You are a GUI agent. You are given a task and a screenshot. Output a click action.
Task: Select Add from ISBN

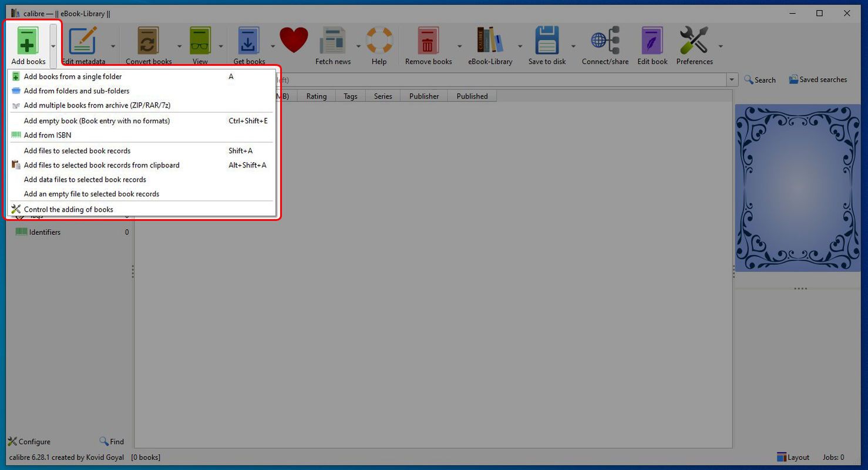(141, 135)
